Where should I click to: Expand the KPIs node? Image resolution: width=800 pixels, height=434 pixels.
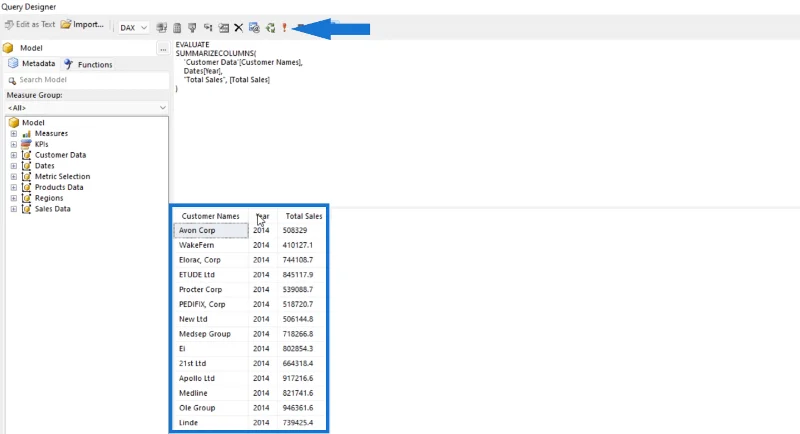14,144
